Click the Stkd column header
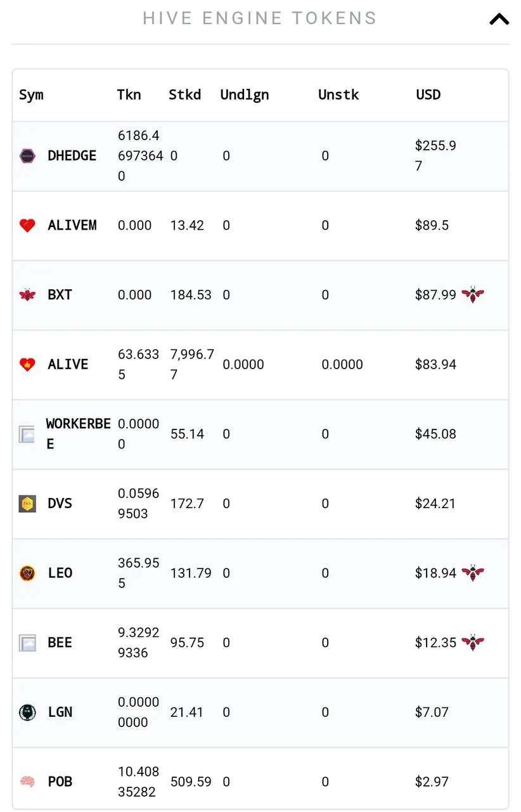 pos(184,95)
